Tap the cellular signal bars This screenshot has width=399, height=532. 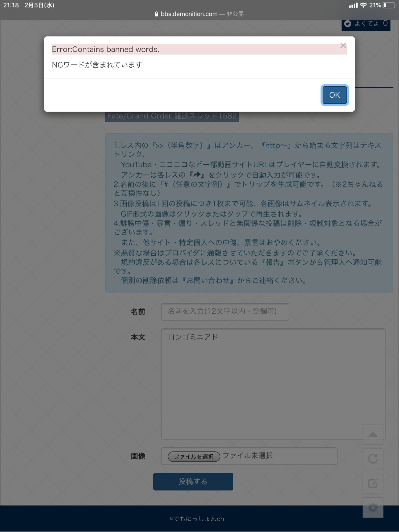353,5
